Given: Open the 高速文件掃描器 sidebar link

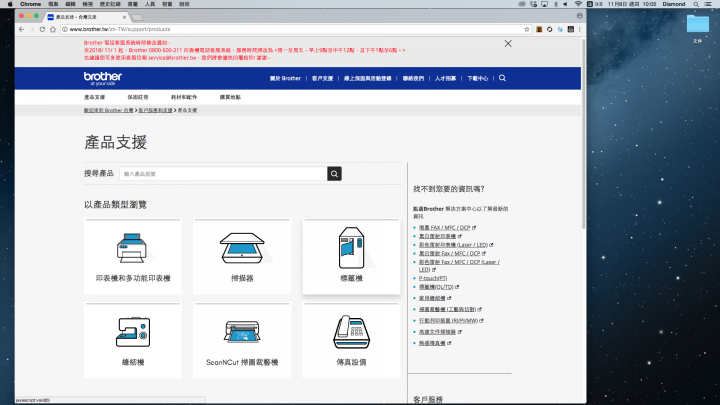Looking at the screenshot, I should click(x=437, y=332).
